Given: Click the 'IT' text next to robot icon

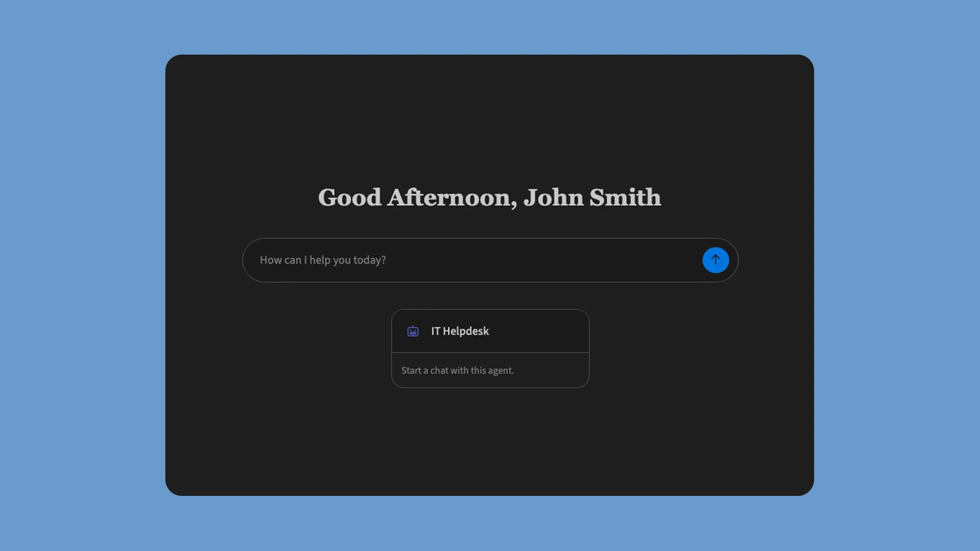Looking at the screenshot, I should (435, 331).
